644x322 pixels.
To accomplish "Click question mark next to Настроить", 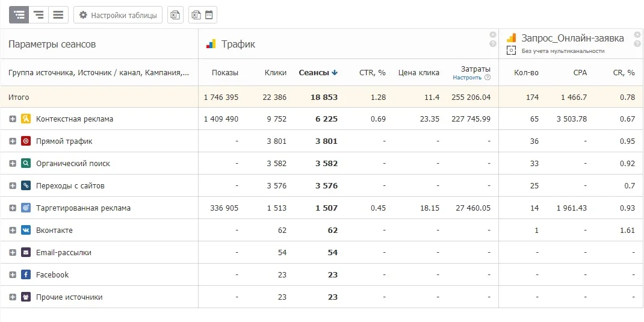I will click(x=488, y=77).
